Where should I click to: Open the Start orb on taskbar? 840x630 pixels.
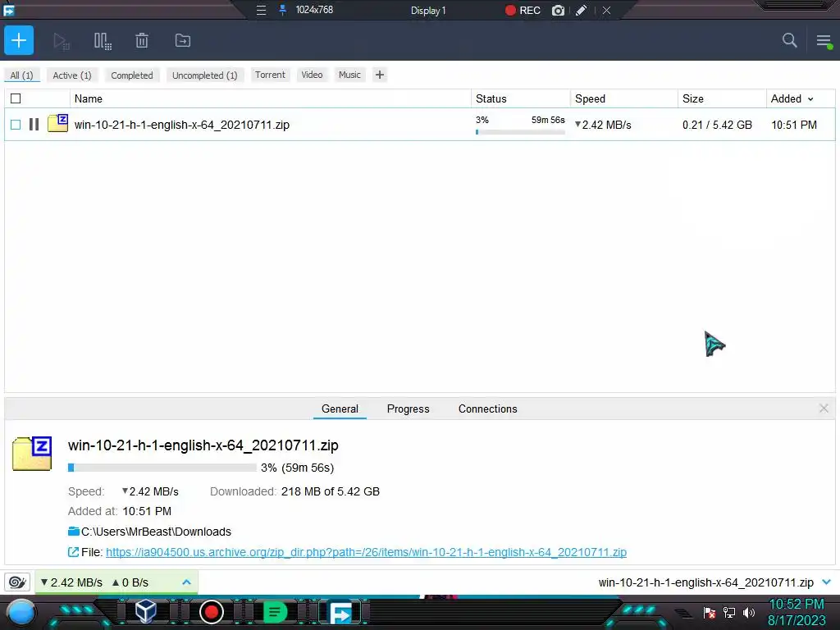click(21, 612)
